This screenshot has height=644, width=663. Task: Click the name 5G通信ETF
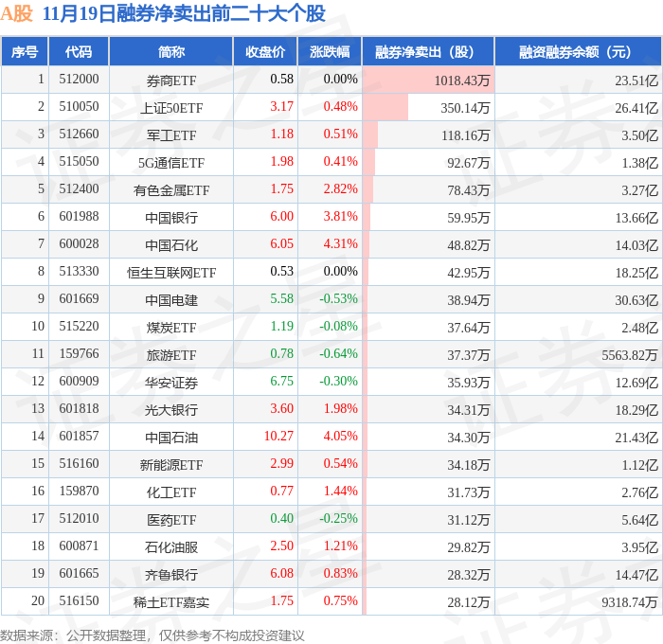pyautogui.click(x=171, y=163)
